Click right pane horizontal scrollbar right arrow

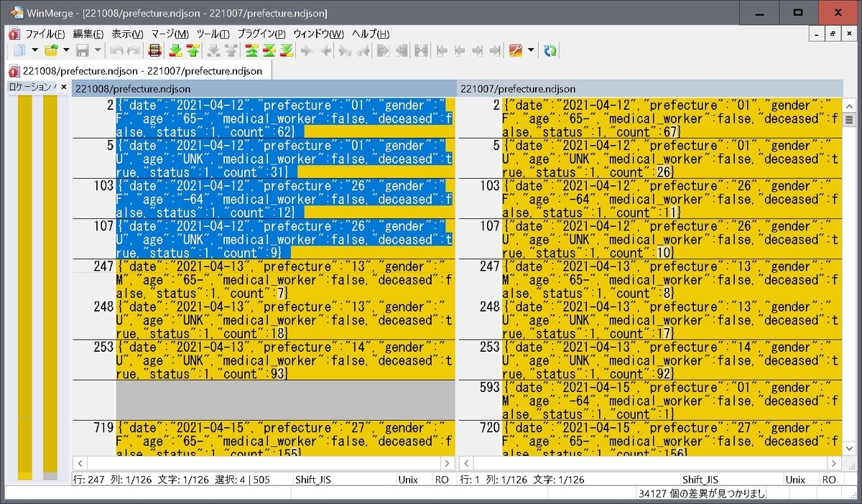(834, 464)
